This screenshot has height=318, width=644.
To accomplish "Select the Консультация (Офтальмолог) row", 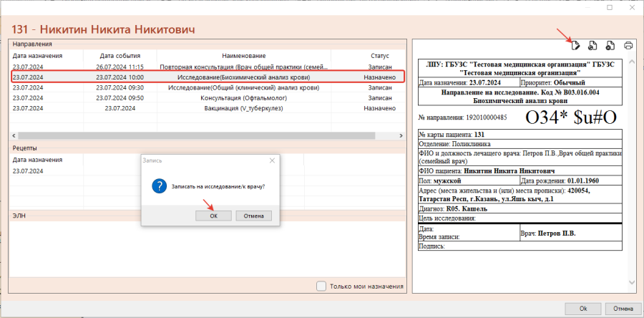I will tap(208, 98).
